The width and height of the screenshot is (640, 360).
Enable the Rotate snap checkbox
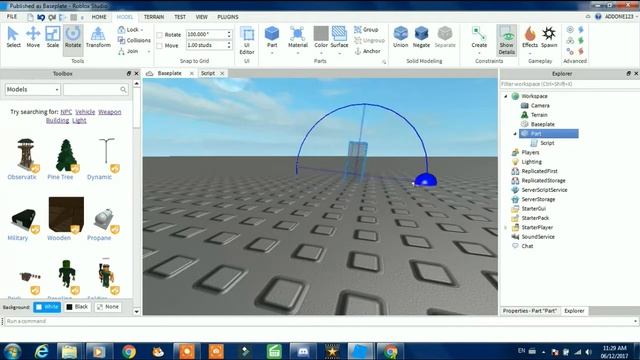[160, 35]
